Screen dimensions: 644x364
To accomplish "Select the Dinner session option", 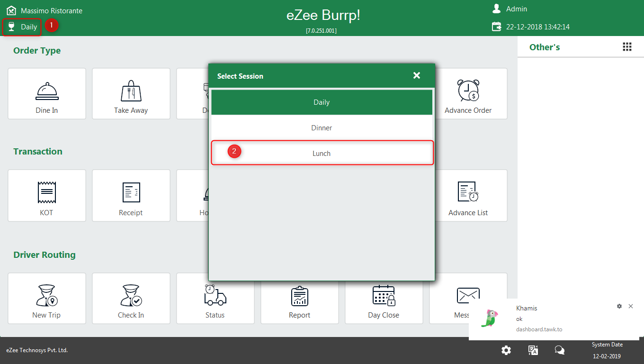I will click(322, 127).
